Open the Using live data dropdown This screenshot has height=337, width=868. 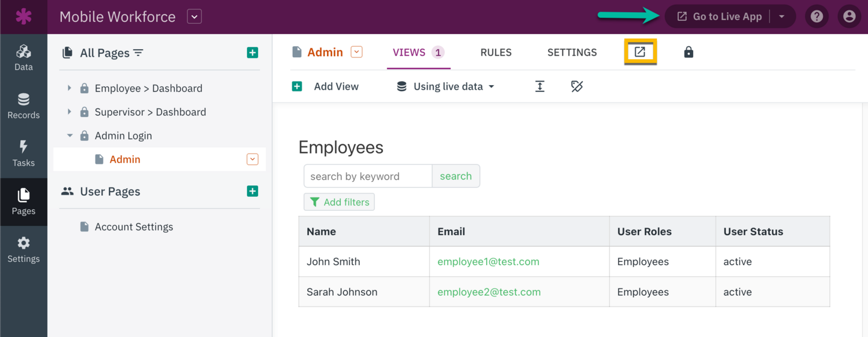point(444,86)
